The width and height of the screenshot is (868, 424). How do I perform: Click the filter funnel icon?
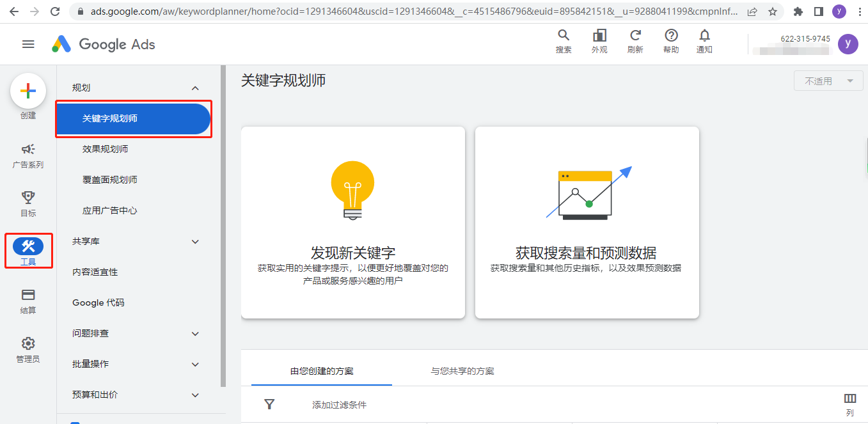pyautogui.click(x=269, y=404)
